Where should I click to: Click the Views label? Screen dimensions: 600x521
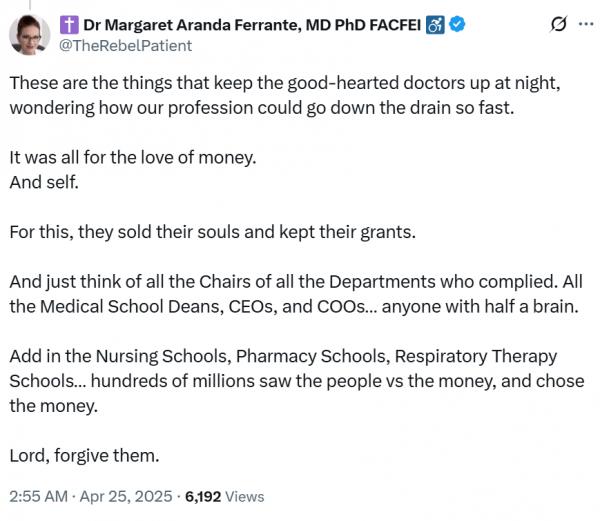click(x=246, y=496)
